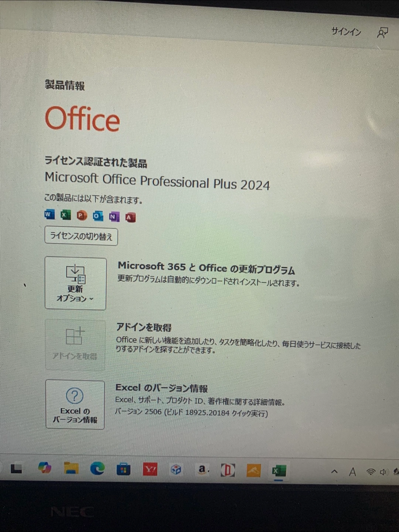Open File Explorer from the taskbar
The image size is (399, 532).
tap(71, 468)
